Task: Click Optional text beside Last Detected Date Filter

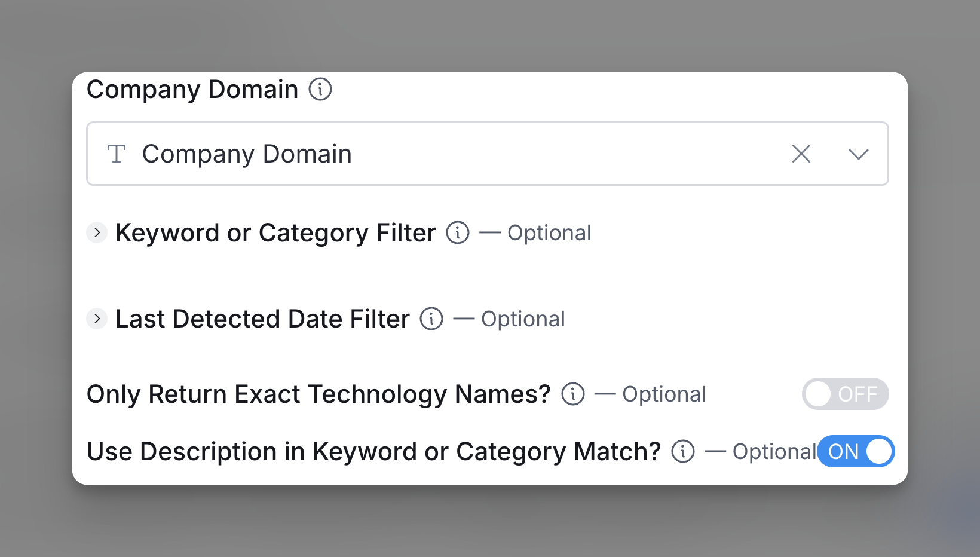Action: tap(523, 319)
